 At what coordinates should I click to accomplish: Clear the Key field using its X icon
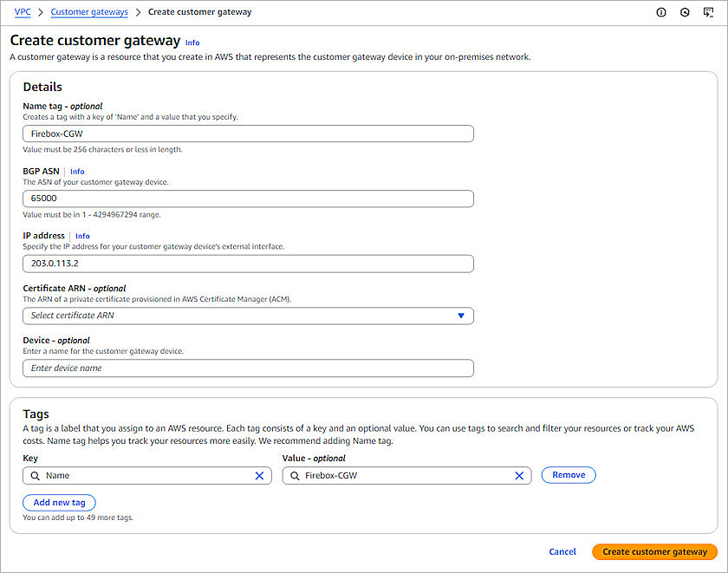pyautogui.click(x=259, y=475)
